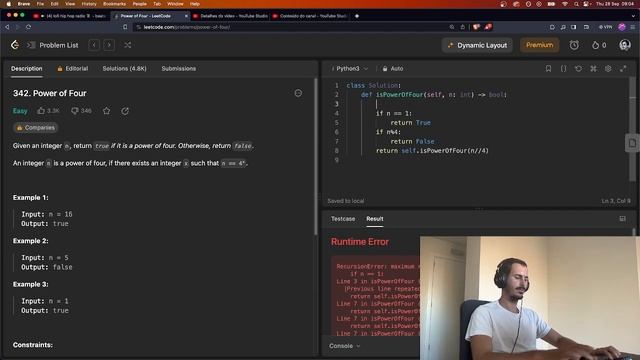The height and width of the screenshot is (360, 640).
Task: Click the Easy difficulty label
Action: point(20,111)
